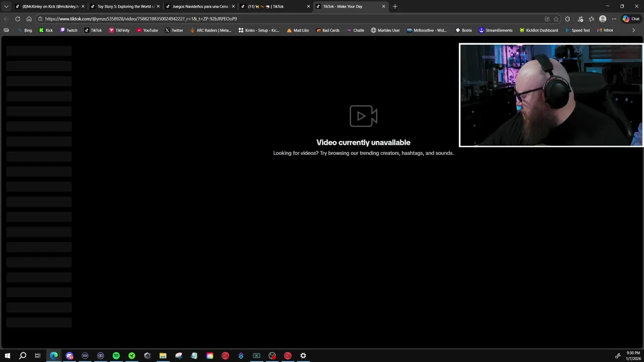Open the Copilot Chat button
Screen dimensions: 644x362
click(631, 19)
